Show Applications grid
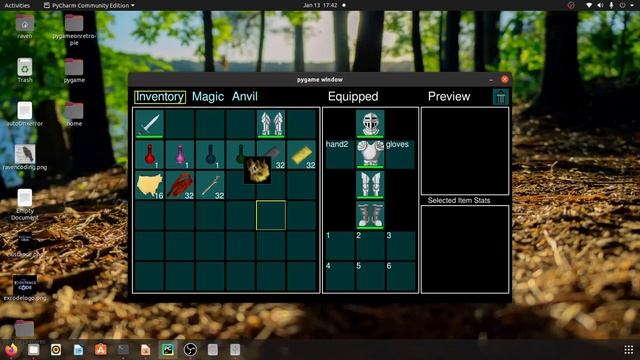 tap(629, 350)
